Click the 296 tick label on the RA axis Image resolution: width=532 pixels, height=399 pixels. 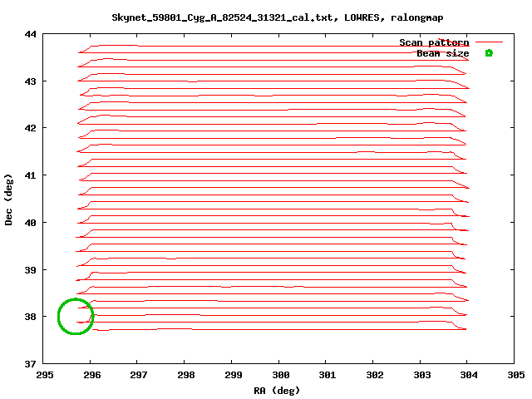click(x=92, y=375)
